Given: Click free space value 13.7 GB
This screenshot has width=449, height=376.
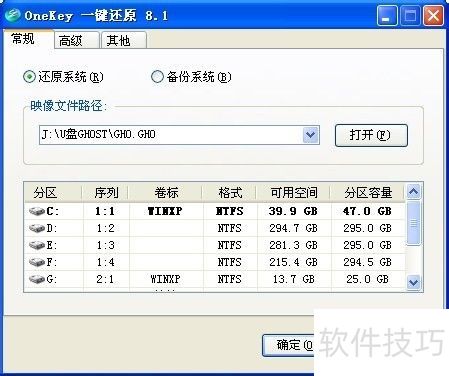Looking at the screenshot, I should coord(294,279).
